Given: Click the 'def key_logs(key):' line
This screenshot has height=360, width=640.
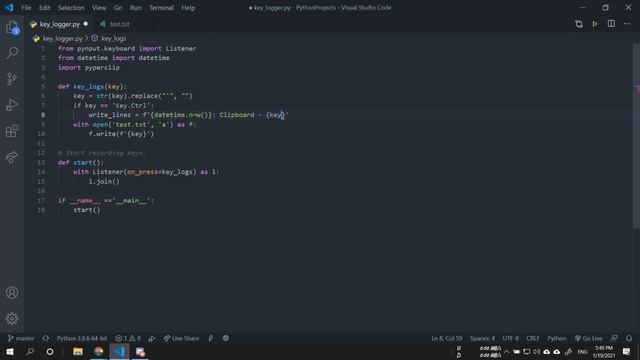Looking at the screenshot, I should click(x=92, y=87).
